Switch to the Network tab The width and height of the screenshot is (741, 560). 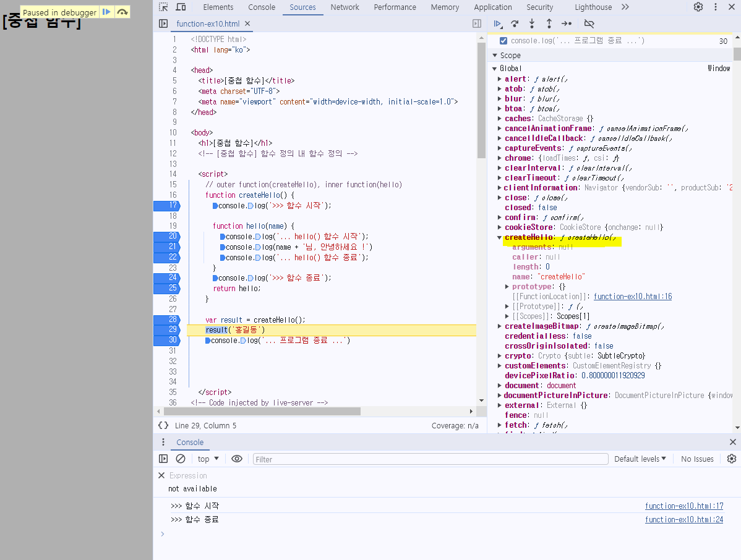coord(345,7)
